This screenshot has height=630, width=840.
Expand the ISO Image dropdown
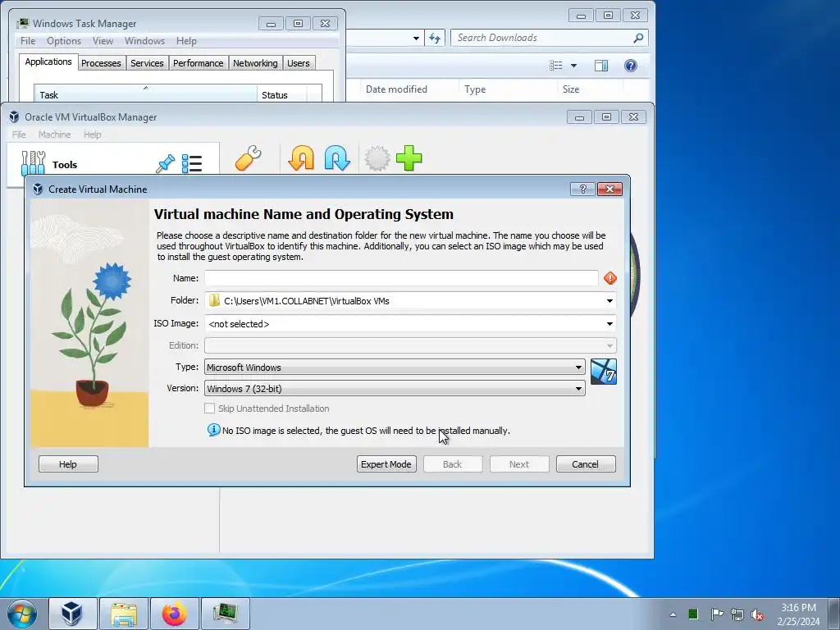click(609, 323)
